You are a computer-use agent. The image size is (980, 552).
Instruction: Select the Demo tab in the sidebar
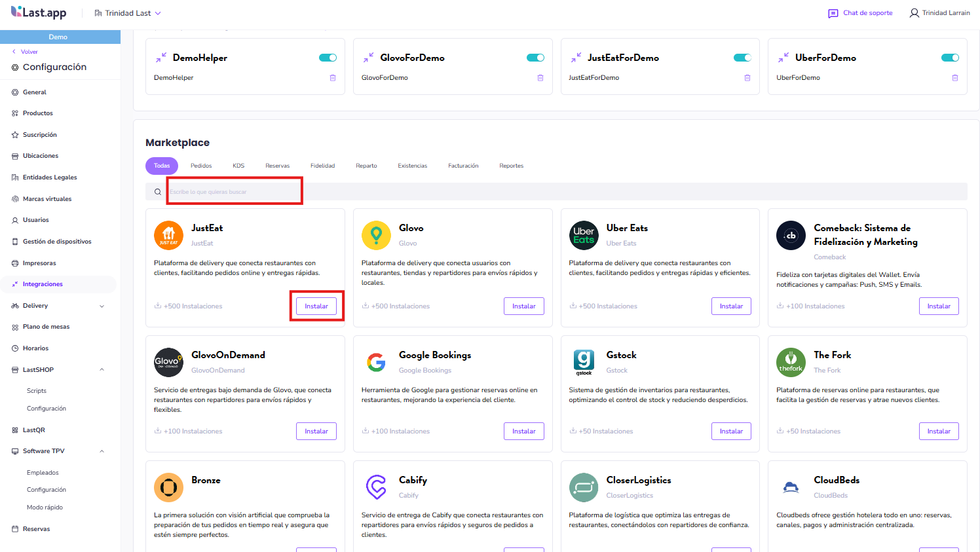pos(58,37)
